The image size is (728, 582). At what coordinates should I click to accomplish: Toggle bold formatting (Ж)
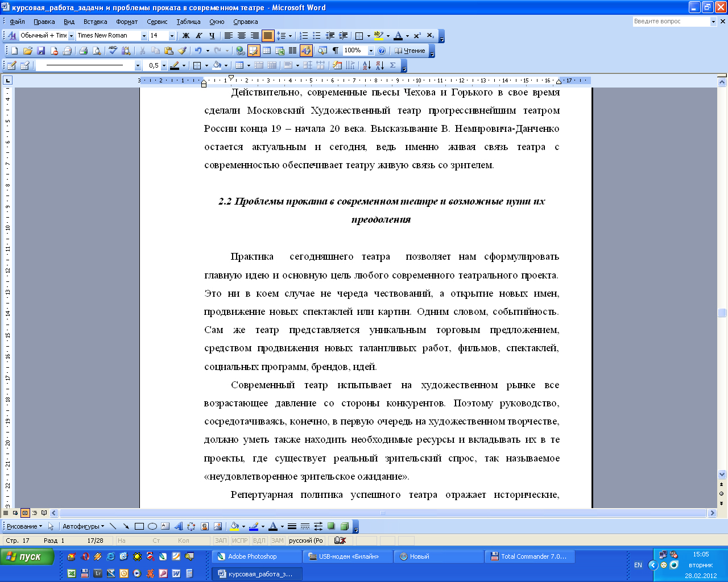185,36
